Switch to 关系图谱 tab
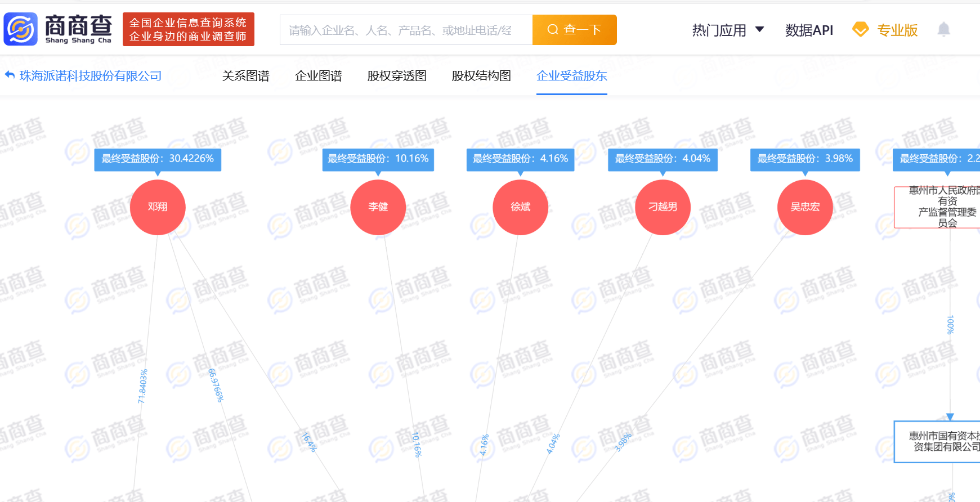Screen dimensions: 980x502 tap(246, 75)
